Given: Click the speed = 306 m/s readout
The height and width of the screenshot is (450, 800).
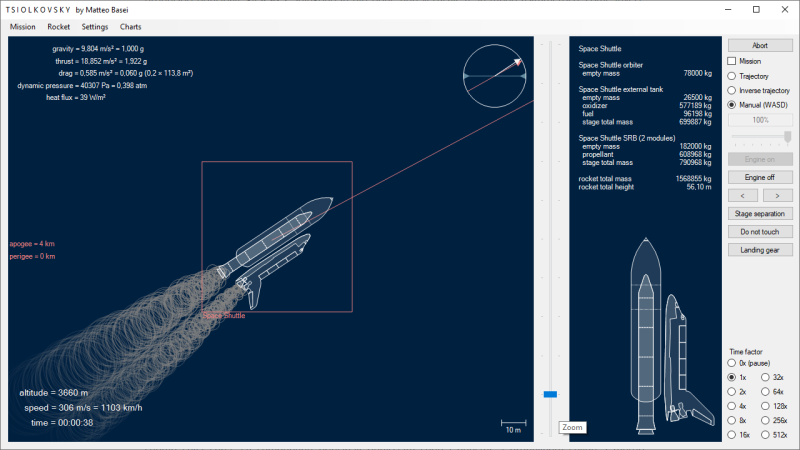Looking at the screenshot, I should [x=83, y=408].
